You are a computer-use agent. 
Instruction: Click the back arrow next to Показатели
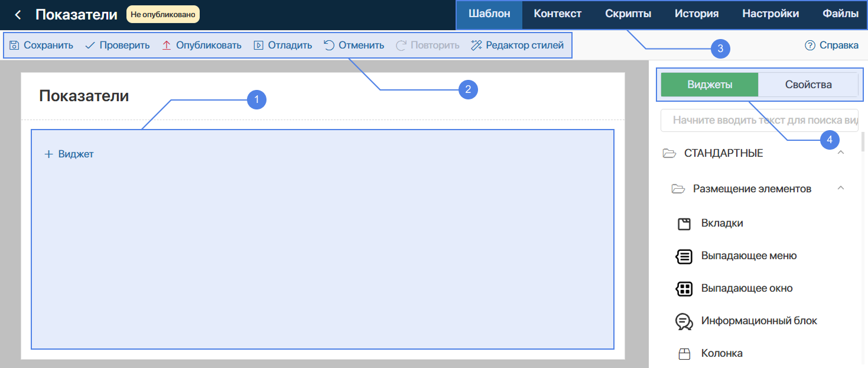[x=18, y=15]
